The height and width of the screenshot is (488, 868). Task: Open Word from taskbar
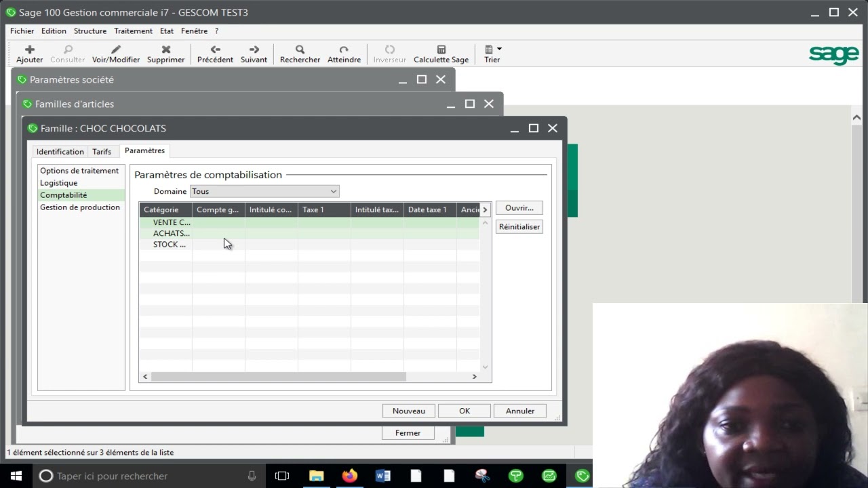[382, 476]
